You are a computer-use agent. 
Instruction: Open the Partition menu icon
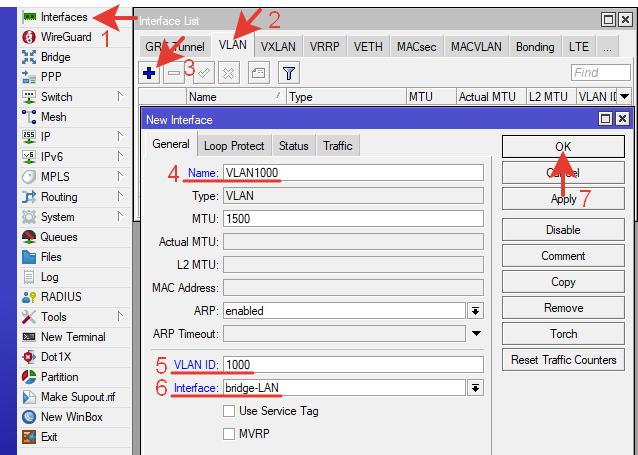click(29, 377)
